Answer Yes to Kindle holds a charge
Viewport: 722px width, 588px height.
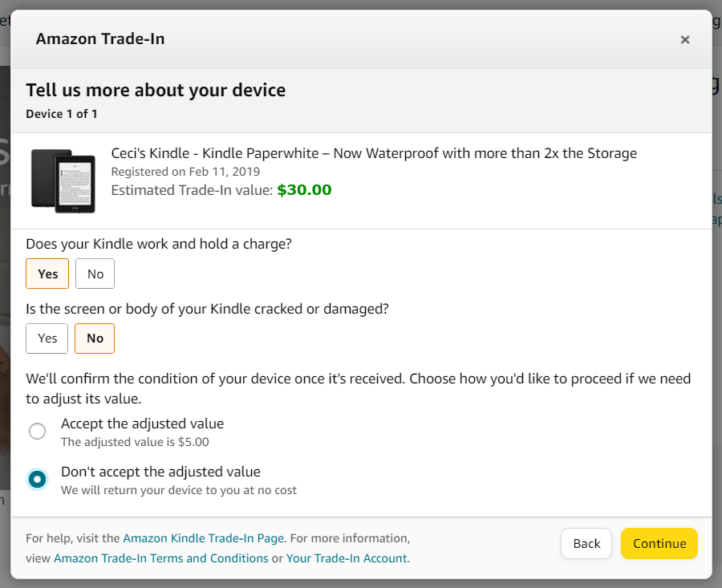47,274
